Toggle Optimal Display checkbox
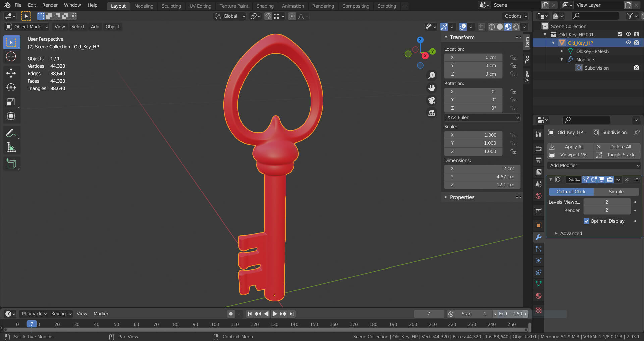644x341 pixels. coord(586,221)
